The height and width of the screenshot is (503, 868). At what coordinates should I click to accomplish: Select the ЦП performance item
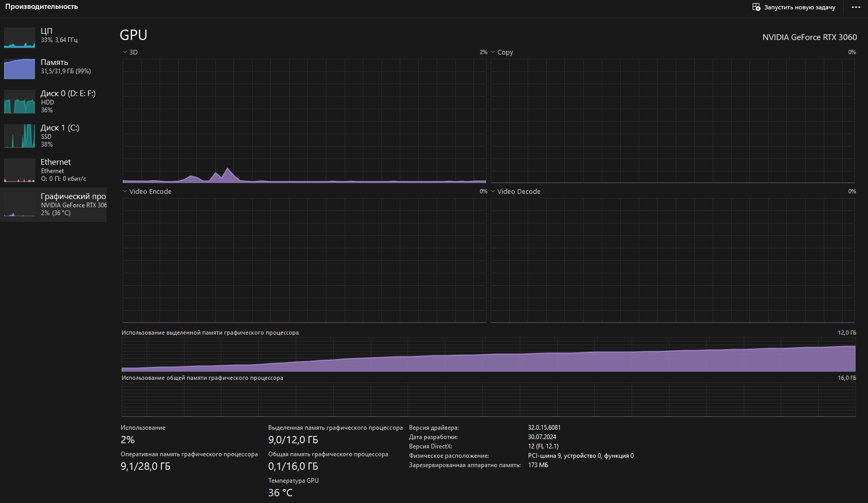54,37
